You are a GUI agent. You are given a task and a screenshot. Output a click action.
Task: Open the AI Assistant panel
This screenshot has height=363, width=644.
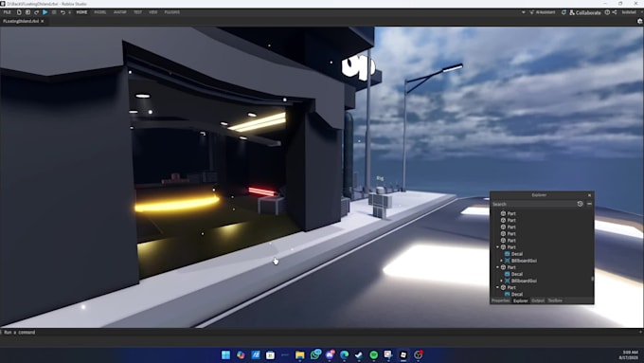542,12
